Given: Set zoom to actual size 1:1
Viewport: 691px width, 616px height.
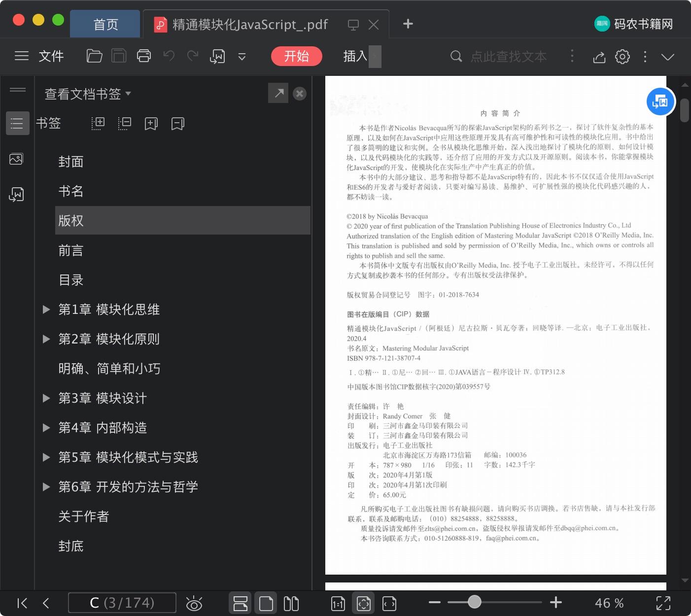Looking at the screenshot, I should [x=338, y=603].
